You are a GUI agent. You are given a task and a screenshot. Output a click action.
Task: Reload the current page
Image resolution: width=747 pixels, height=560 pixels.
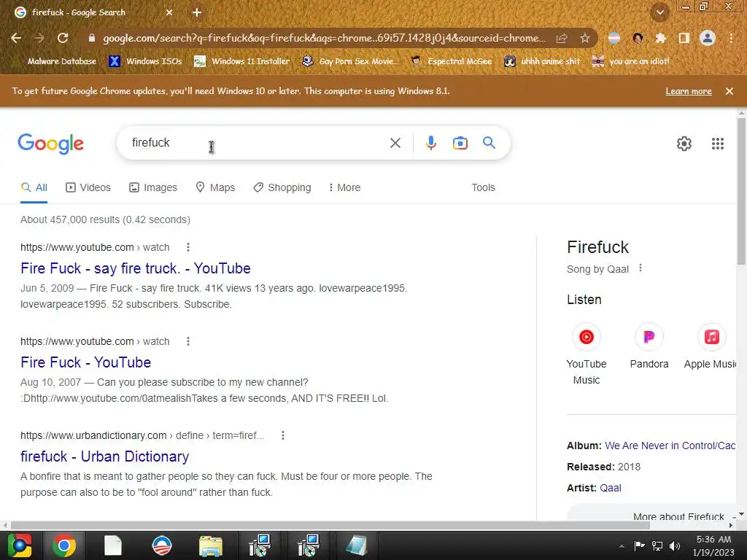pyautogui.click(x=63, y=38)
